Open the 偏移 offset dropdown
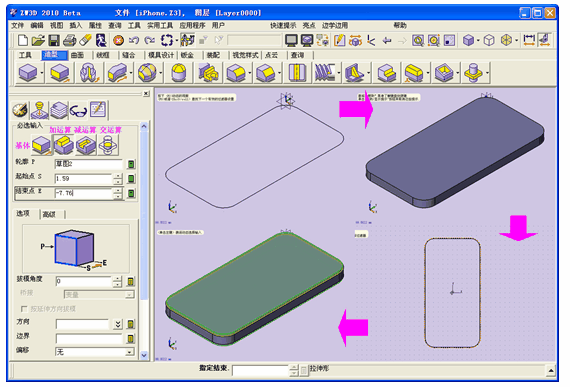The image size is (570, 387). click(129, 352)
